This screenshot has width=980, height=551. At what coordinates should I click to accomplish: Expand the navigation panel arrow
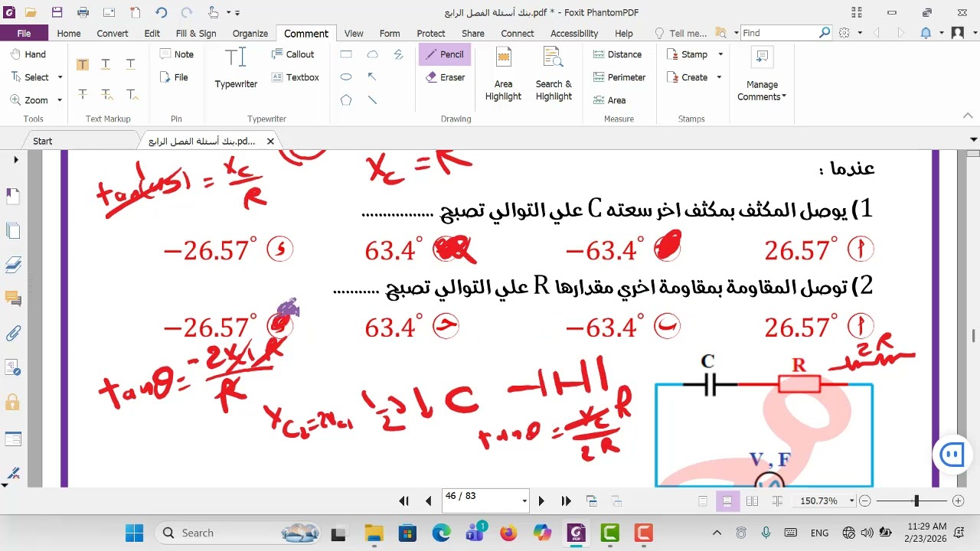pyautogui.click(x=15, y=160)
